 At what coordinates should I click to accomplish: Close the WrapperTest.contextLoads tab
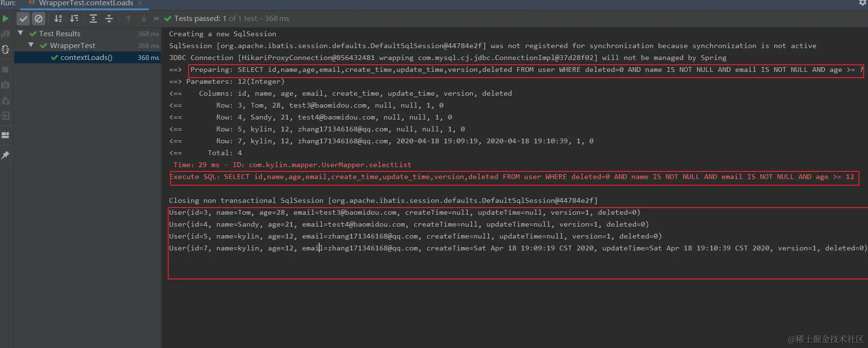[x=140, y=3]
